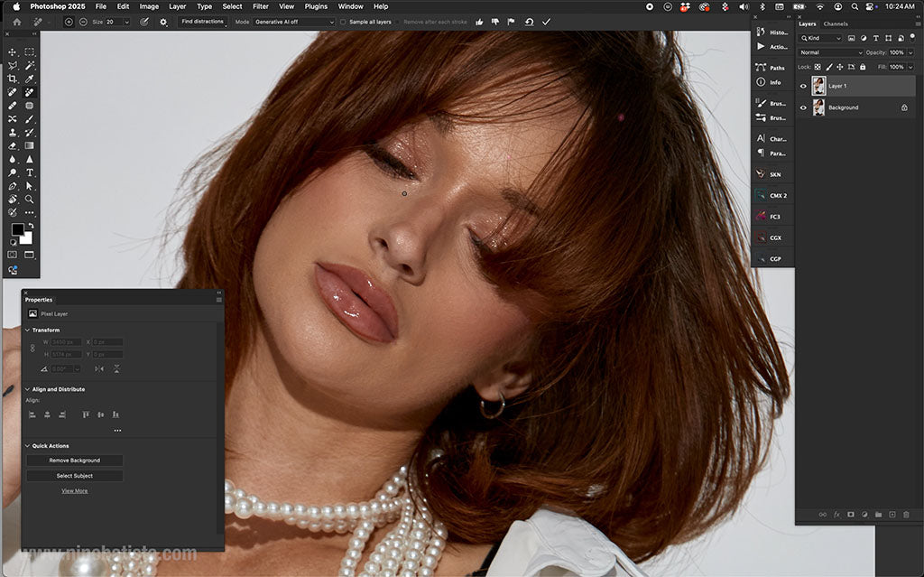This screenshot has width=924, height=577.
Task: Commit the stroke with the checkmark icon
Action: (547, 22)
